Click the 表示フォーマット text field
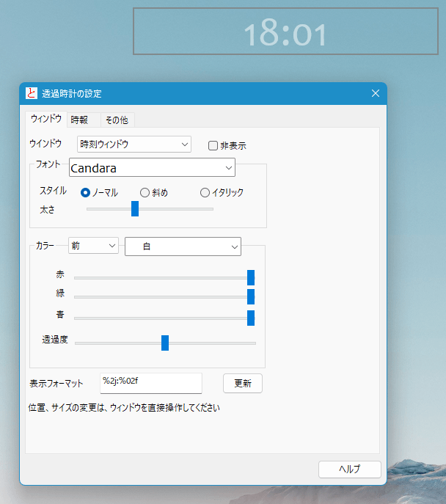 click(150, 383)
